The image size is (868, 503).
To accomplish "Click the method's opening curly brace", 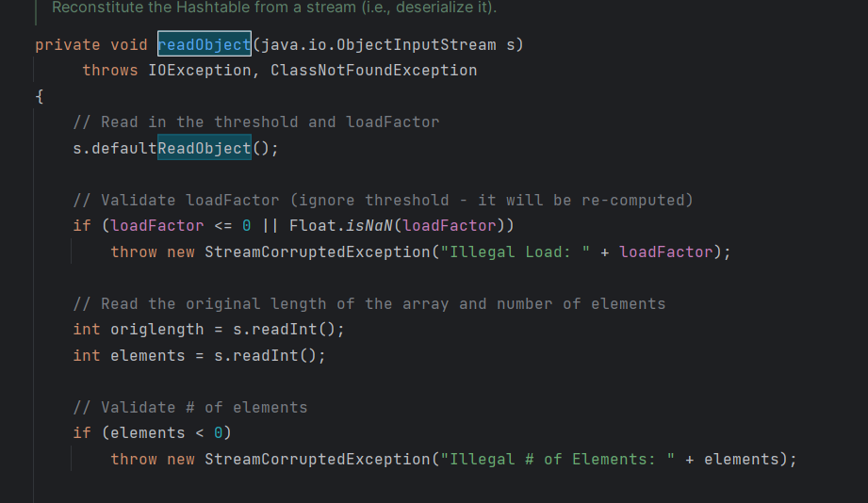I will point(40,96).
